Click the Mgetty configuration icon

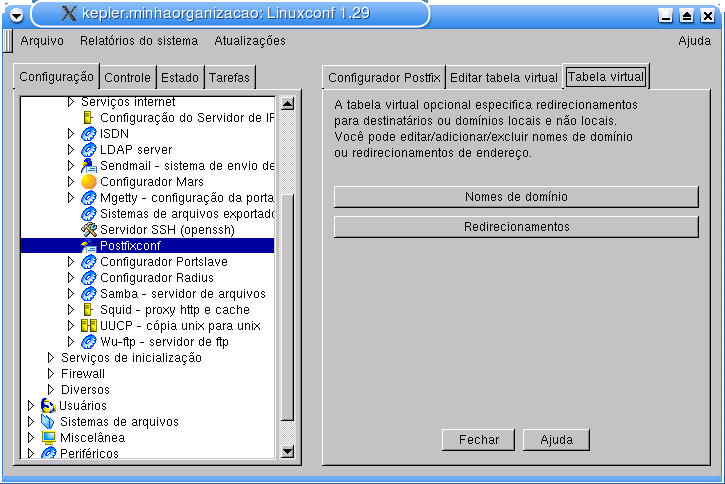tap(88, 198)
